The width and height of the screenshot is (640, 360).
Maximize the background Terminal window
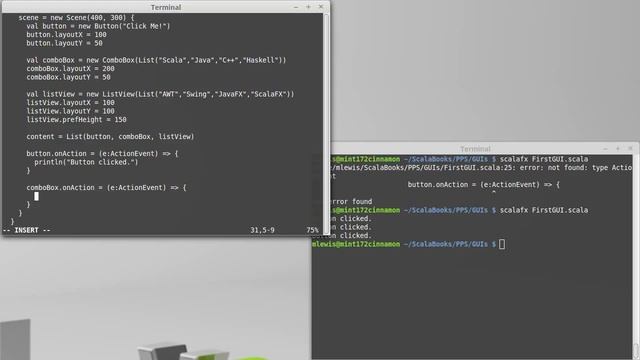(618, 149)
